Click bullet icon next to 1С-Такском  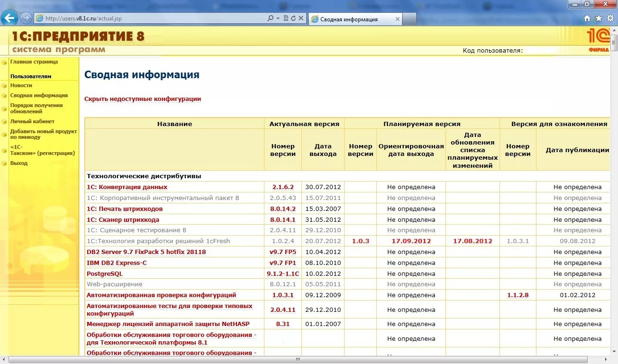click(4, 151)
